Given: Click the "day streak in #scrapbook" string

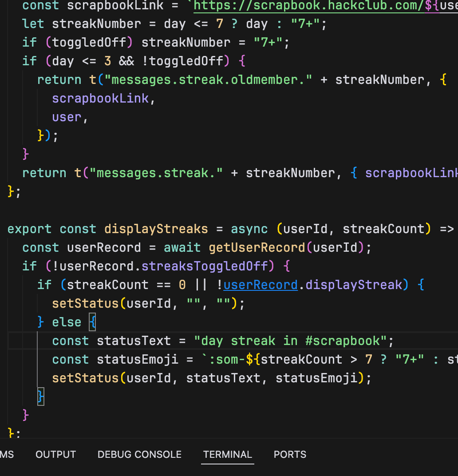Looking at the screenshot, I should (x=293, y=341).
